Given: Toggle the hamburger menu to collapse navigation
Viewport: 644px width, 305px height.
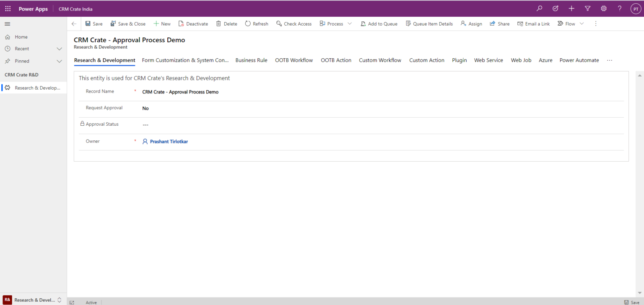Looking at the screenshot, I should (7, 23).
